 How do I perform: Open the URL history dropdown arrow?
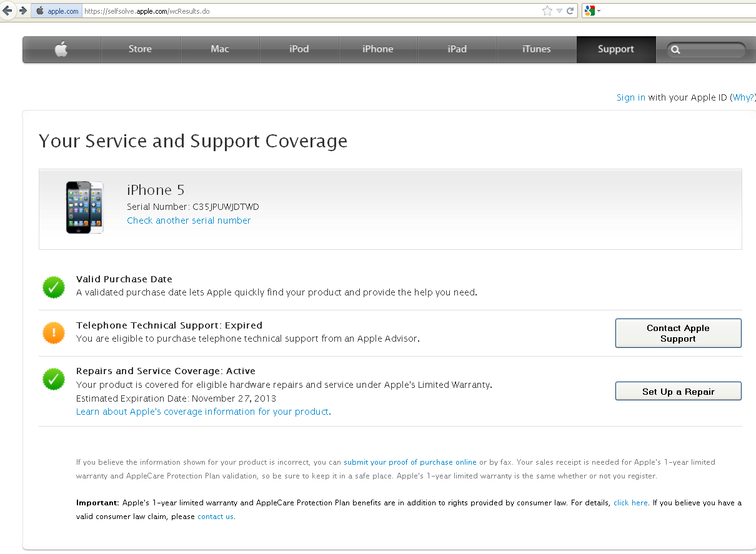click(x=560, y=11)
